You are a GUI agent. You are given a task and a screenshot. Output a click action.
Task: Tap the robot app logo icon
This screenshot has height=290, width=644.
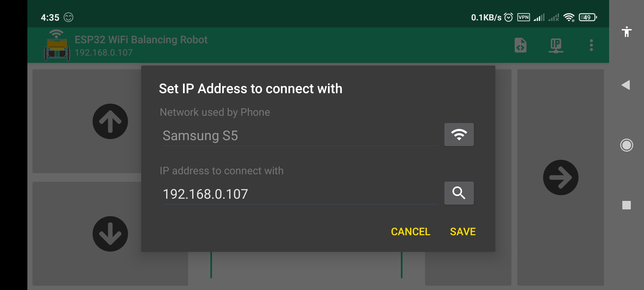coord(57,45)
